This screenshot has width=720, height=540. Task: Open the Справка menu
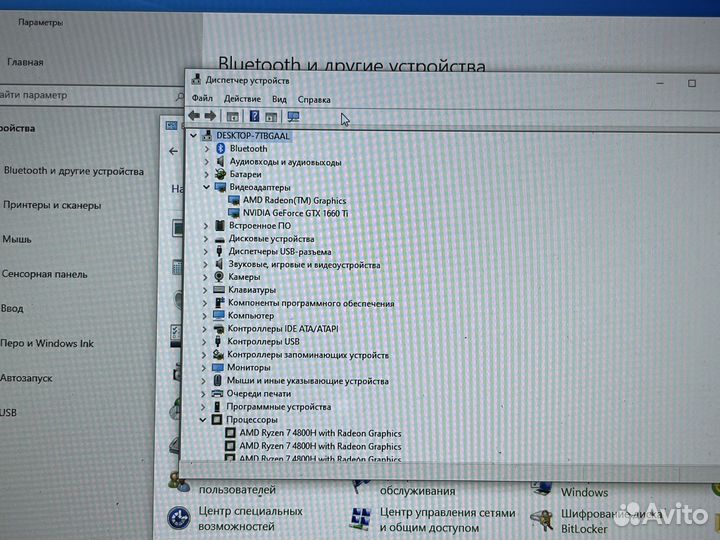coord(314,99)
